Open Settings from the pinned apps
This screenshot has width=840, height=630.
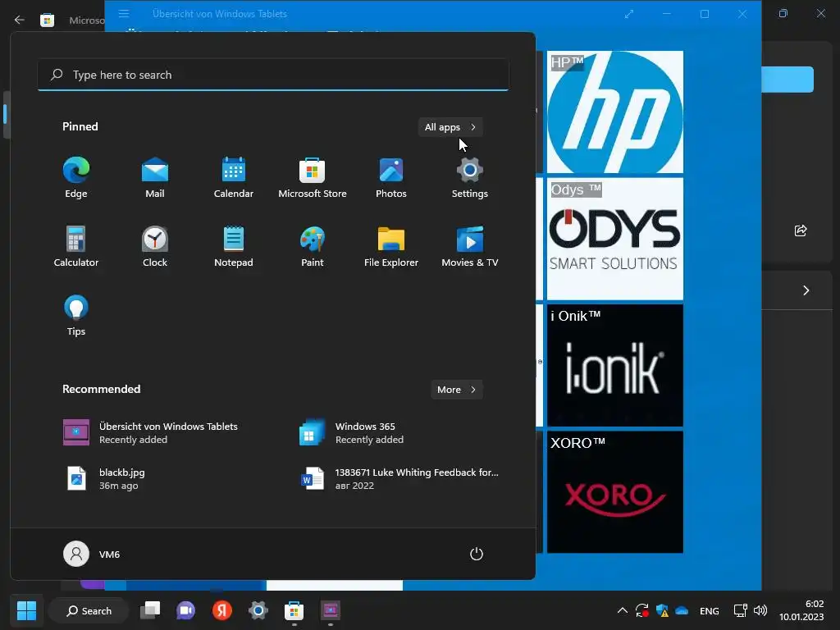click(470, 178)
